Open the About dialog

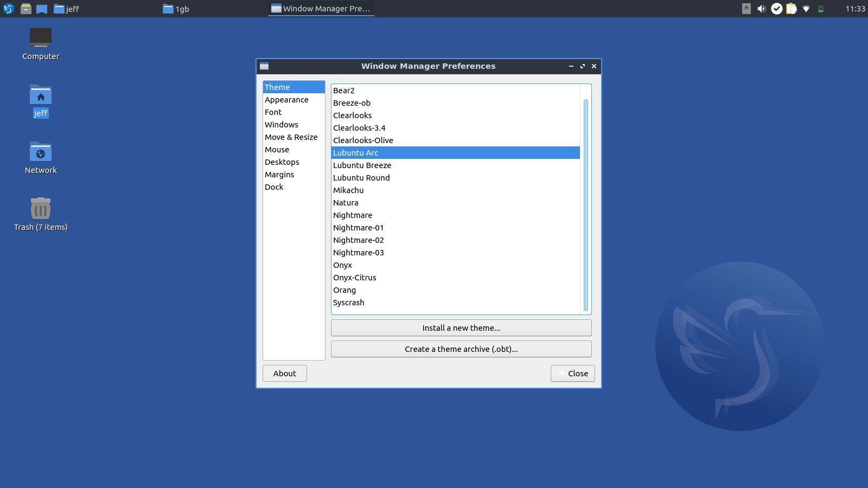(285, 374)
